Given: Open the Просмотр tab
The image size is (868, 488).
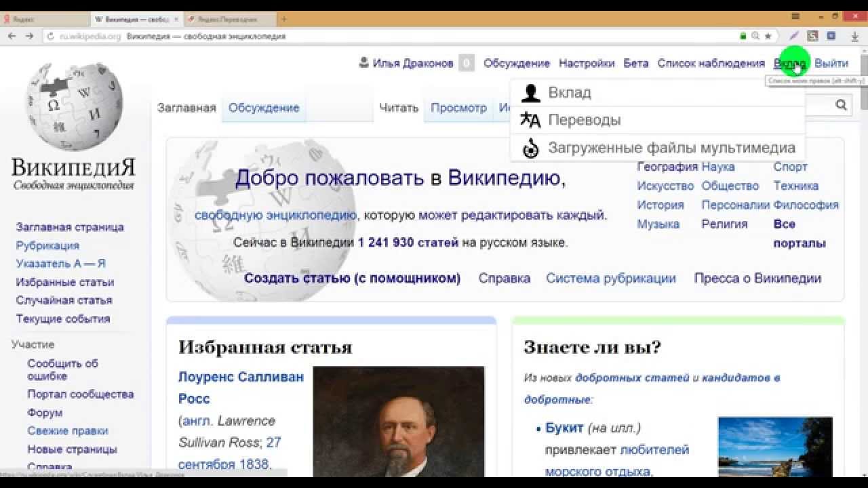Looking at the screenshot, I should (x=458, y=108).
